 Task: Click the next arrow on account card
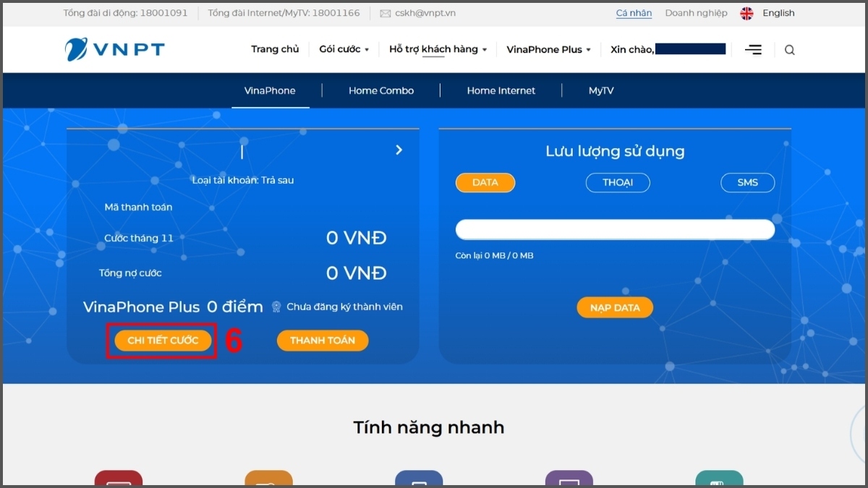coord(399,150)
